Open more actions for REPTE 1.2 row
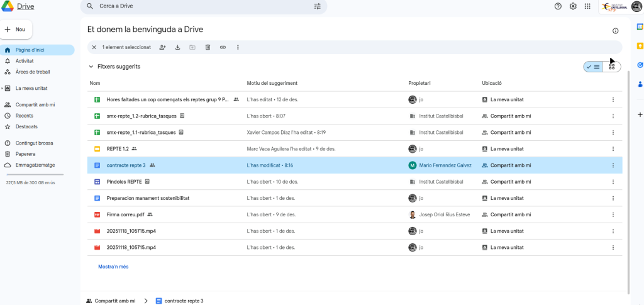Viewport: 644px width, 305px height. click(x=613, y=149)
